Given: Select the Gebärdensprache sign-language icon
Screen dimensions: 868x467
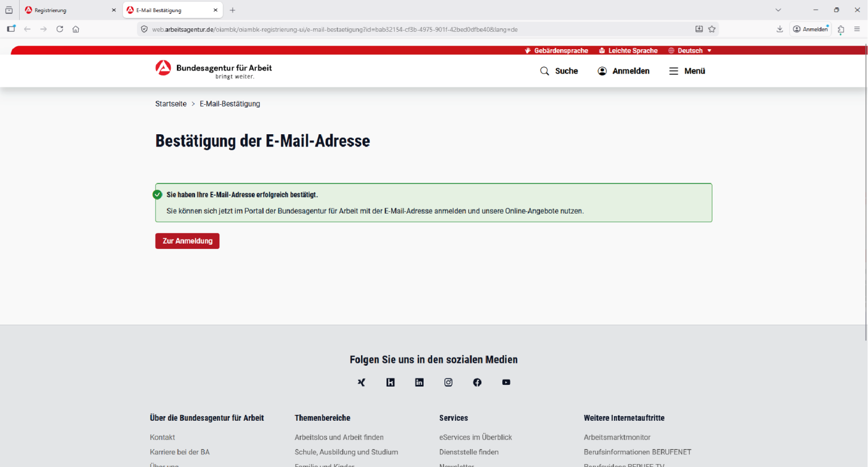Looking at the screenshot, I should [x=527, y=50].
